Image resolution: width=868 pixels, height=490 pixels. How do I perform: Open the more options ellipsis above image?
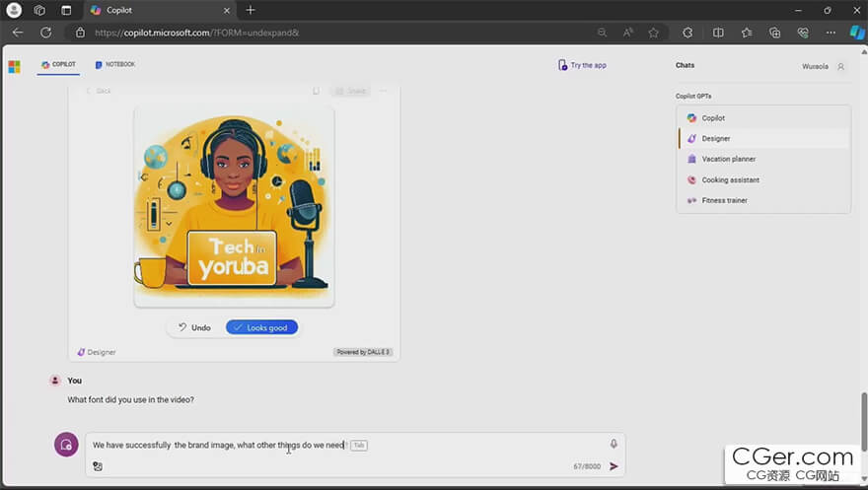coord(383,91)
